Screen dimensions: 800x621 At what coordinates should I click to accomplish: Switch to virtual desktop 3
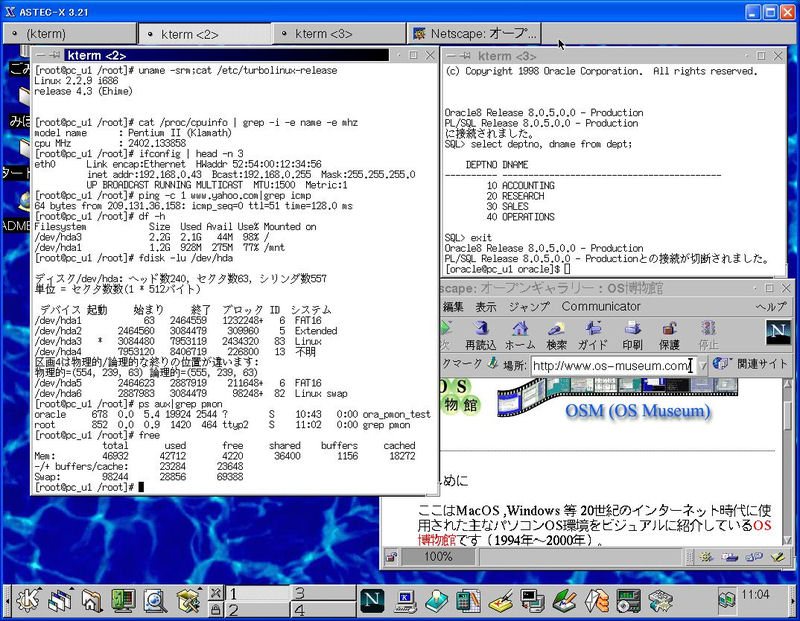323,593
